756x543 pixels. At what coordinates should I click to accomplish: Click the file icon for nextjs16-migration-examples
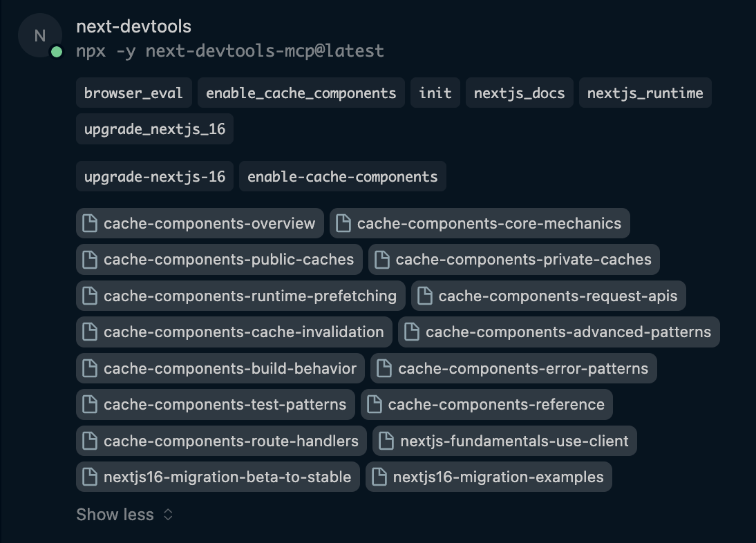coord(380,477)
